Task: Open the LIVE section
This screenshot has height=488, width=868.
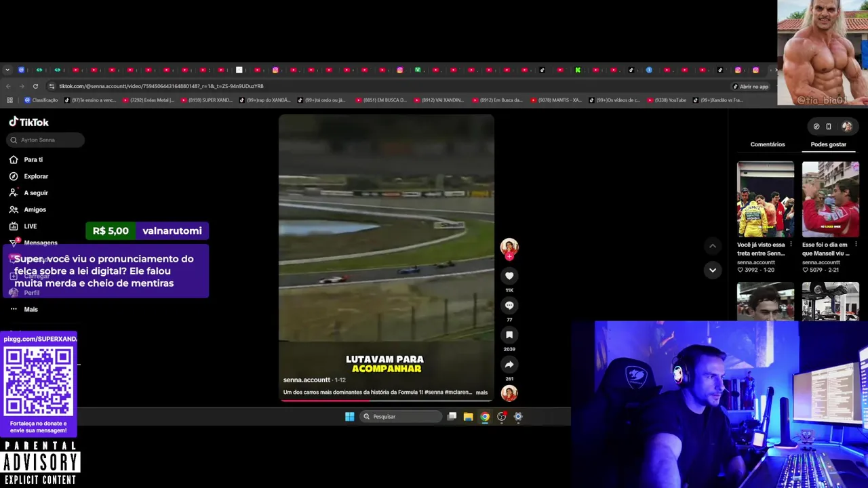Action: coord(23,226)
